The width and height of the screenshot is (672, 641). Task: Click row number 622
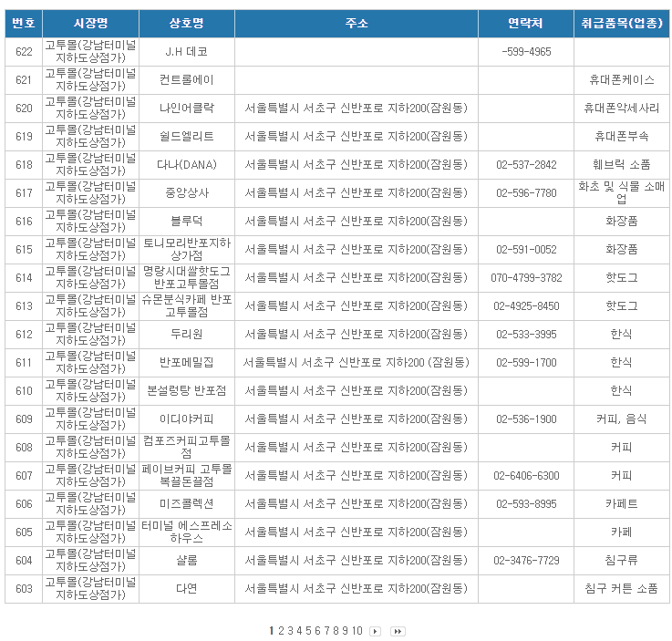pyautogui.click(x=24, y=52)
